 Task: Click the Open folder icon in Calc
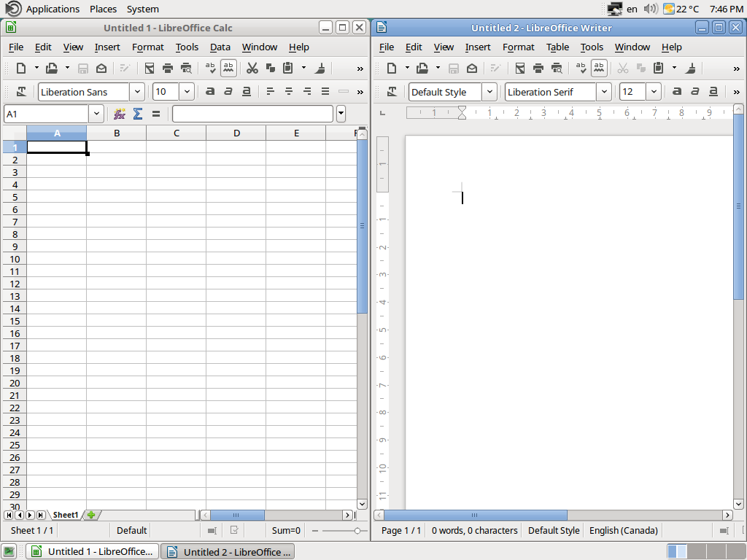pos(52,68)
